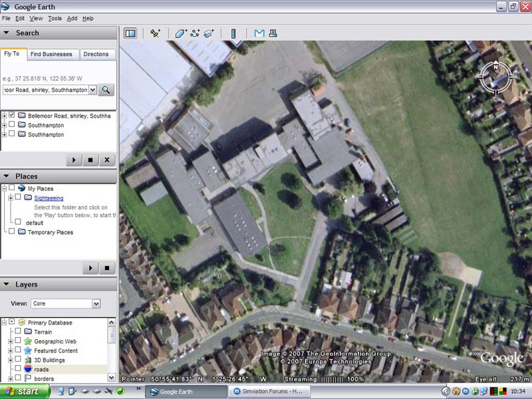
Task: Check the Terrain layer box
Action: [18, 332]
